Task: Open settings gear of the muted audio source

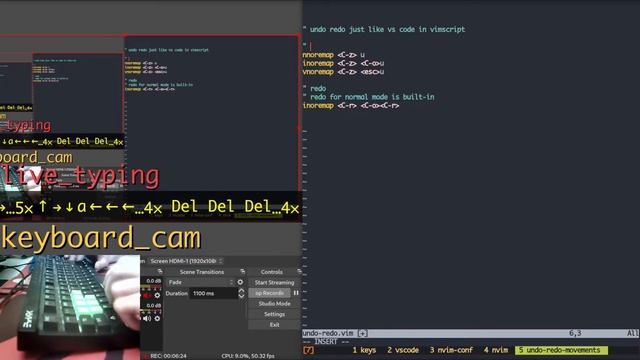Action: coord(157,295)
